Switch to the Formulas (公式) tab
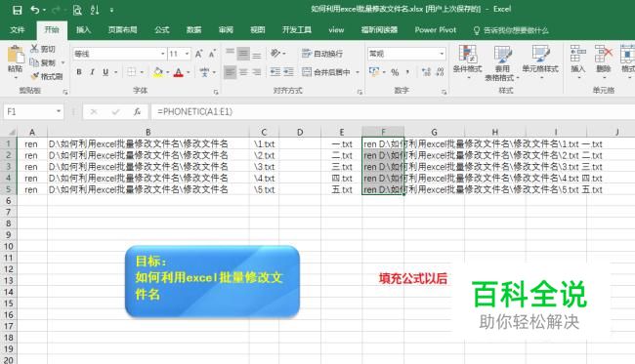 click(x=161, y=30)
